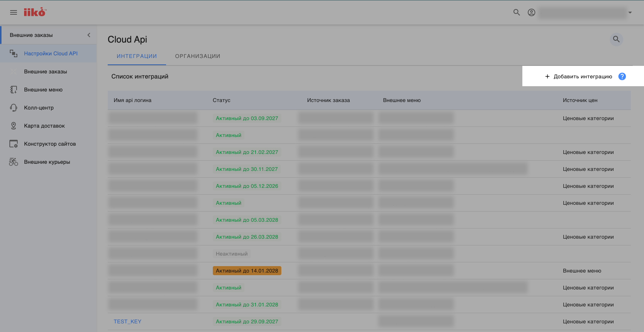
Task: Open Настройки Cloud API menu item
Action: [x=51, y=53]
